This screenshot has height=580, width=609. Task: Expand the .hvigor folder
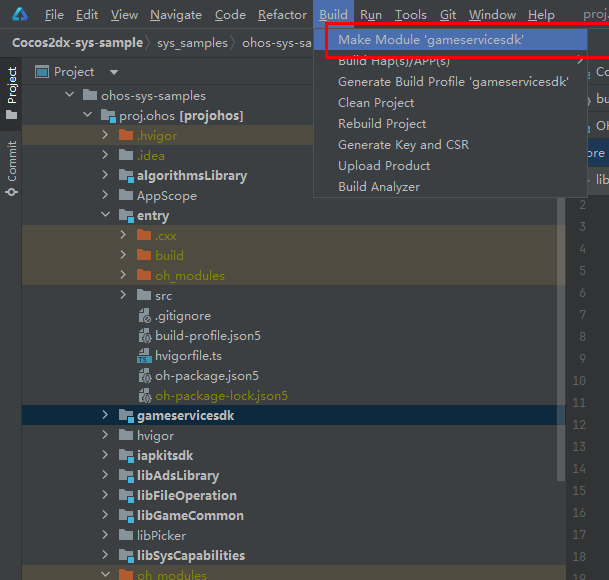coord(105,134)
